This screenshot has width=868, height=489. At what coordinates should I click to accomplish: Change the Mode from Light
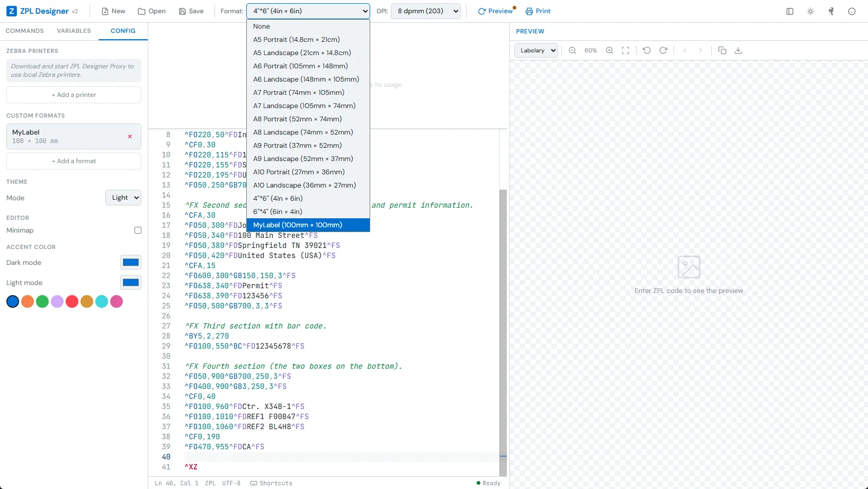point(123,198)
